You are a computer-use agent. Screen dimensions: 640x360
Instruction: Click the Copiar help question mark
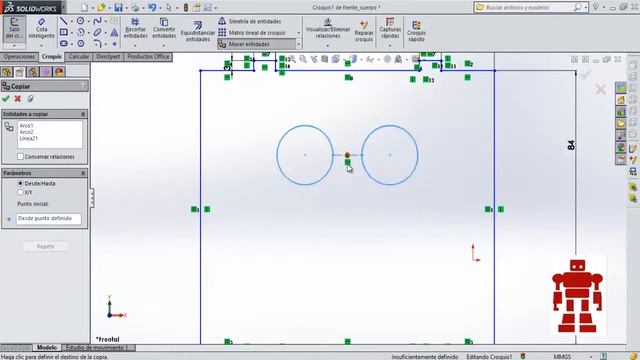point(83,86)
